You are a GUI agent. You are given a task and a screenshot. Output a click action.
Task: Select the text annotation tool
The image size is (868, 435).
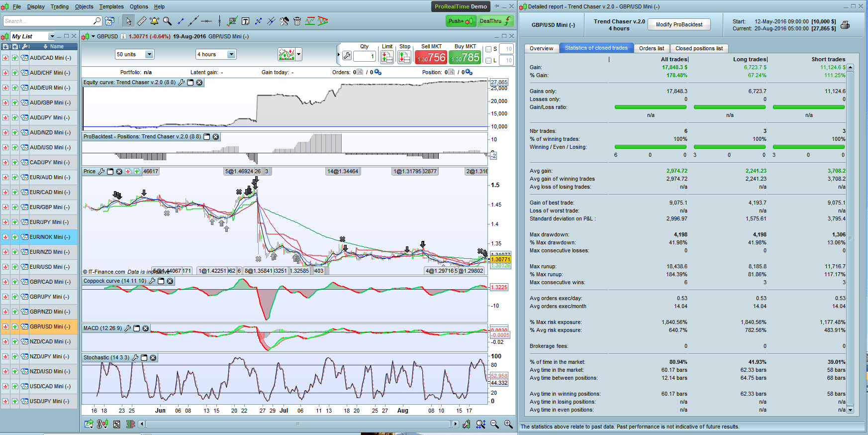click(245, 21)
